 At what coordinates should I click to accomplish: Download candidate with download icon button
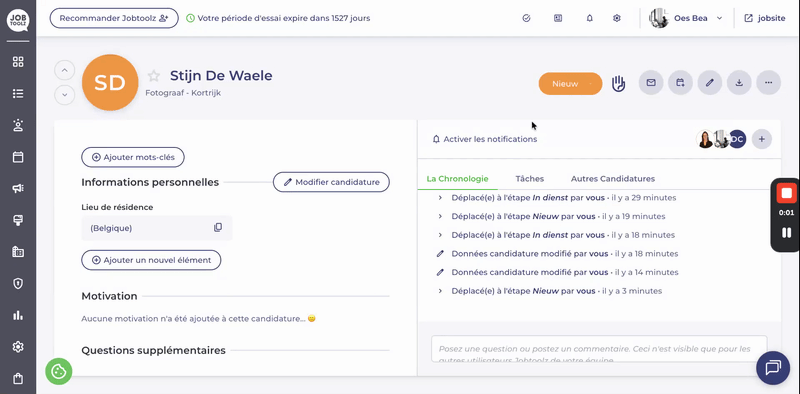(739, 83)
